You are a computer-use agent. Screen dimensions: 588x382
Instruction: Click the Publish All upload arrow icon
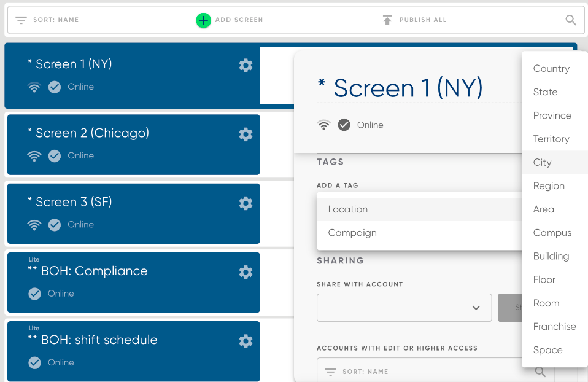pyautogui.click(x=387, y=20)
